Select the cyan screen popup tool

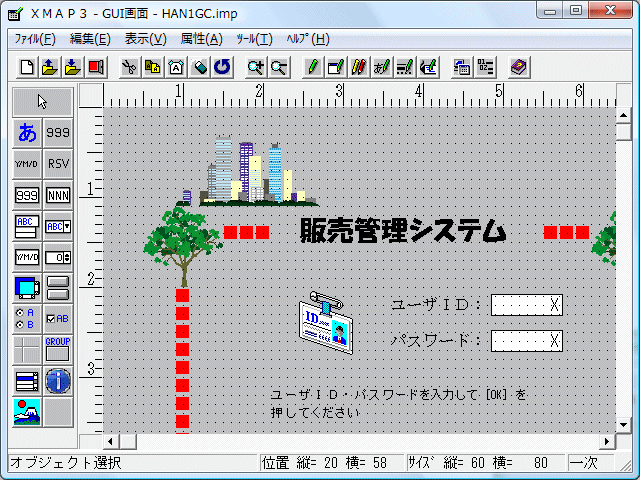pyautogui.click(x=27, y=288)
